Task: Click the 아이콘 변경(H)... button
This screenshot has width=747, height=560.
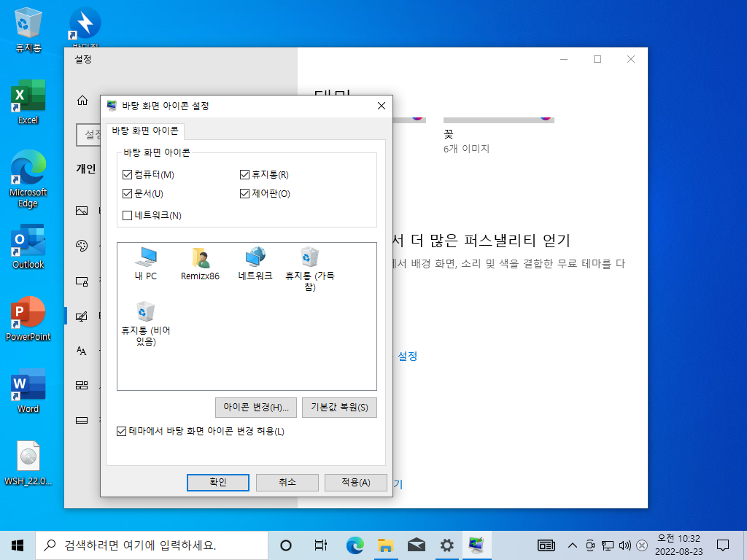Action: (256, 407)
